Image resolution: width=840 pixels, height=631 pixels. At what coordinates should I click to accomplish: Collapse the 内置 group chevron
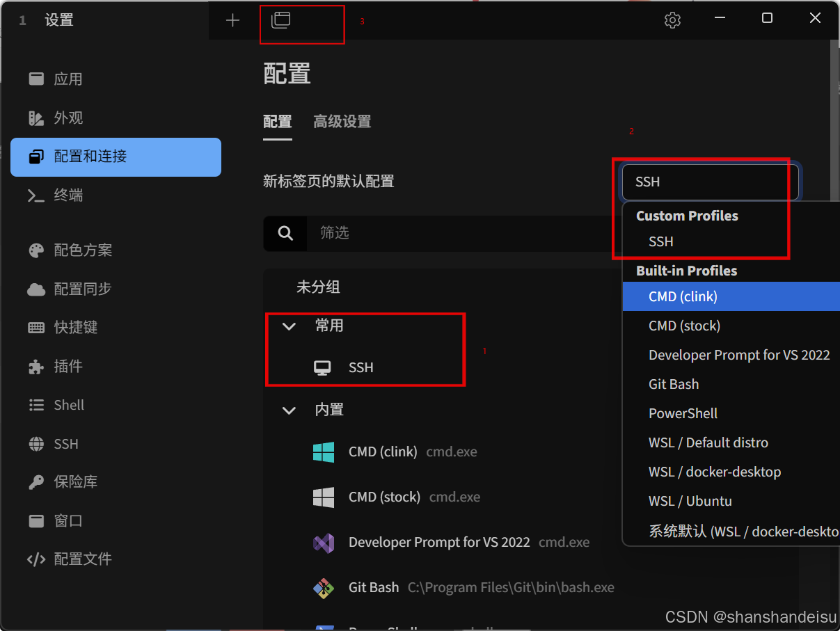289,410
